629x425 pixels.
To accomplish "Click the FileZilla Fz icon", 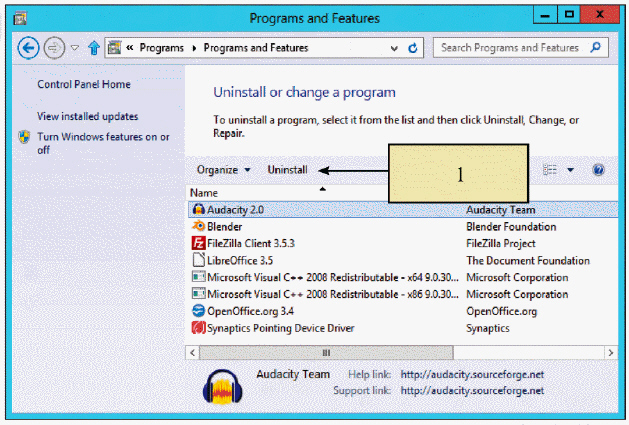I will pos(199,243).
